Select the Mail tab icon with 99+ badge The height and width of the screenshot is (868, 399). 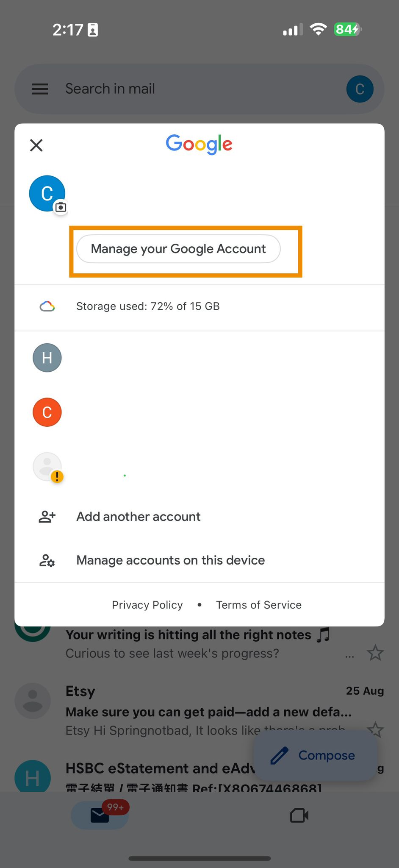point(99,815)
